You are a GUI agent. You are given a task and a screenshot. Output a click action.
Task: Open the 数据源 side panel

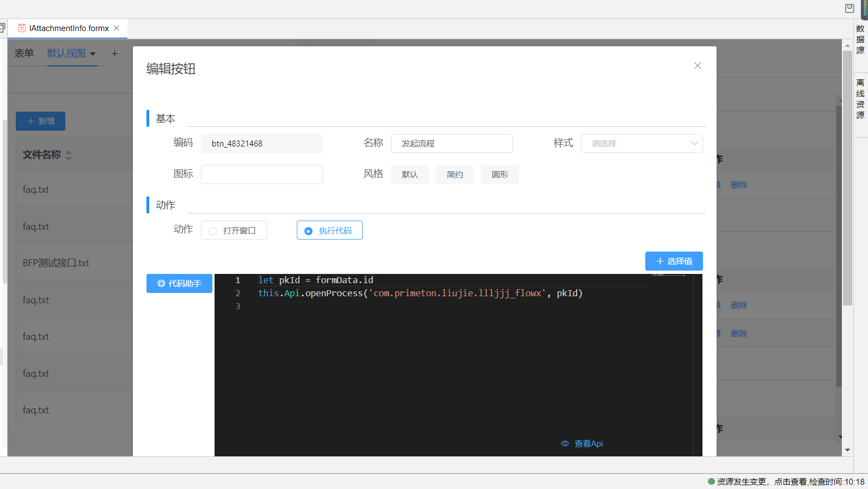point(860,40)
